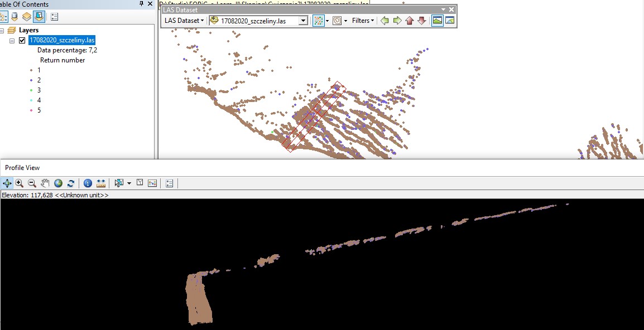Collapse the Layers group tree node
Image resolution: width=644 pixels, height=330 pixels.
pyautogui.click(x=3, y=30)
